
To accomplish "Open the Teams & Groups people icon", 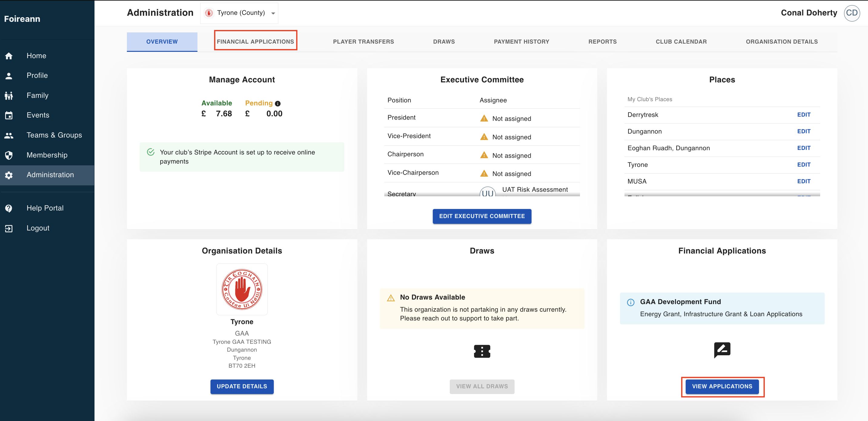I will tap(9, 135).
